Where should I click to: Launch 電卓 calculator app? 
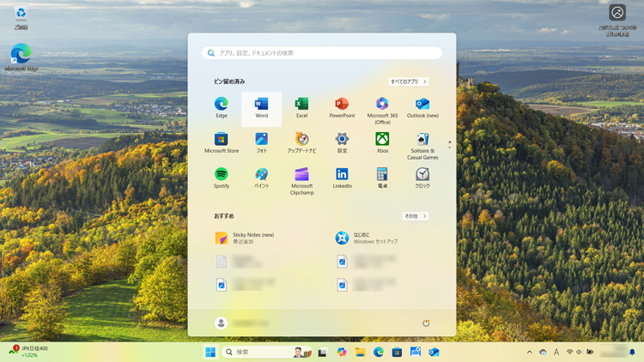point(382,176)
